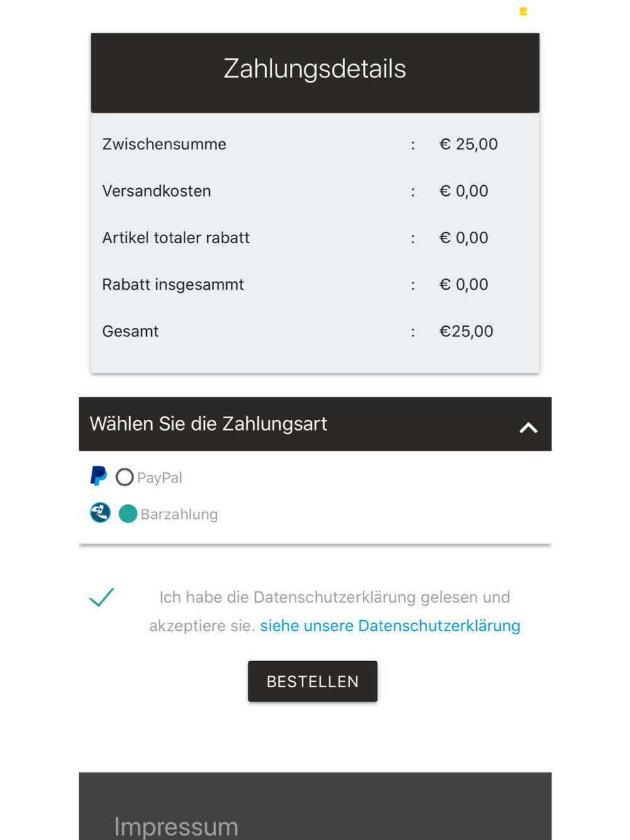Click the Gesamt total amount €25,00
This screenshot has height=840, width=630.
pyautogui.click(x=466, y=331)
